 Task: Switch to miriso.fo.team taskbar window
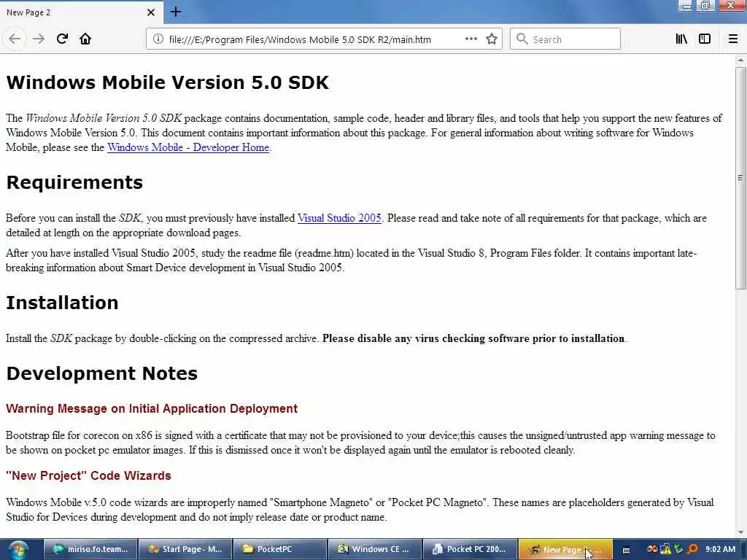(x=90, y=550)
